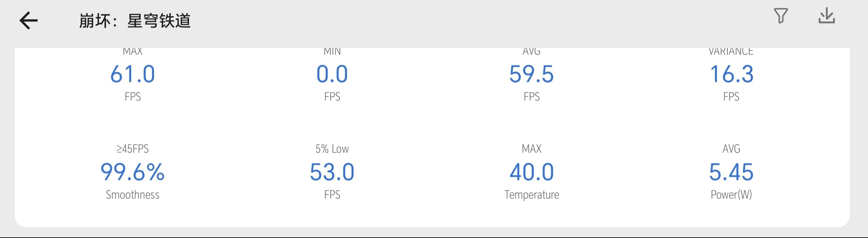Select the 0.0 minimum FPS value
The height and width of the screenshot is (238, 868).
coord(332,74)
